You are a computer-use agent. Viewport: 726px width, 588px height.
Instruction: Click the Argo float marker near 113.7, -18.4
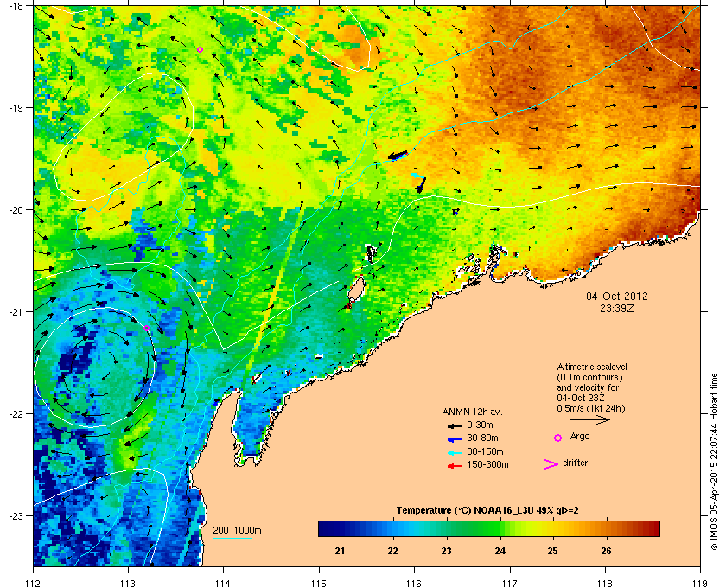click(x=200, y=49)
